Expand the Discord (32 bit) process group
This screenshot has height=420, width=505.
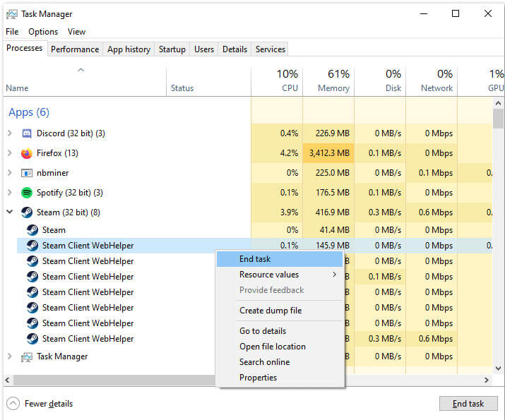9,133
